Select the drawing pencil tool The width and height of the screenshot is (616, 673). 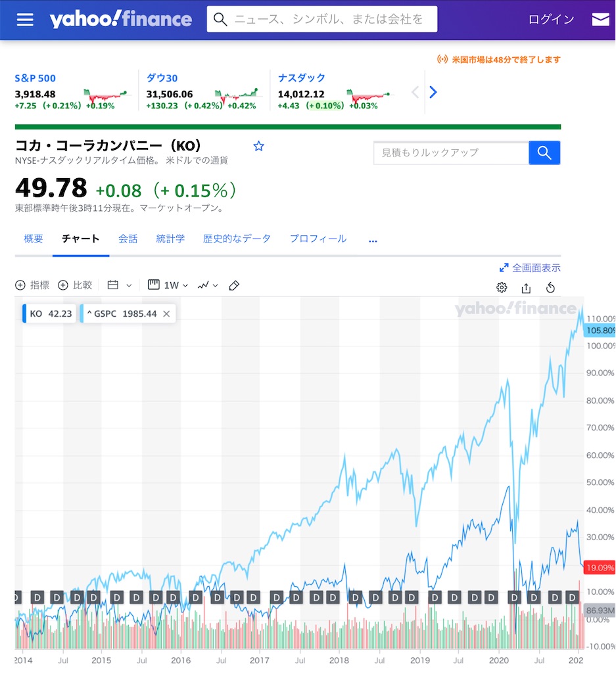point(234,285)
